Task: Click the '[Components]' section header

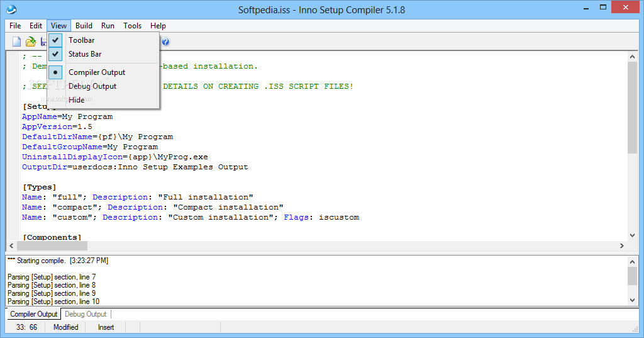Action: [x=52, y=237]
